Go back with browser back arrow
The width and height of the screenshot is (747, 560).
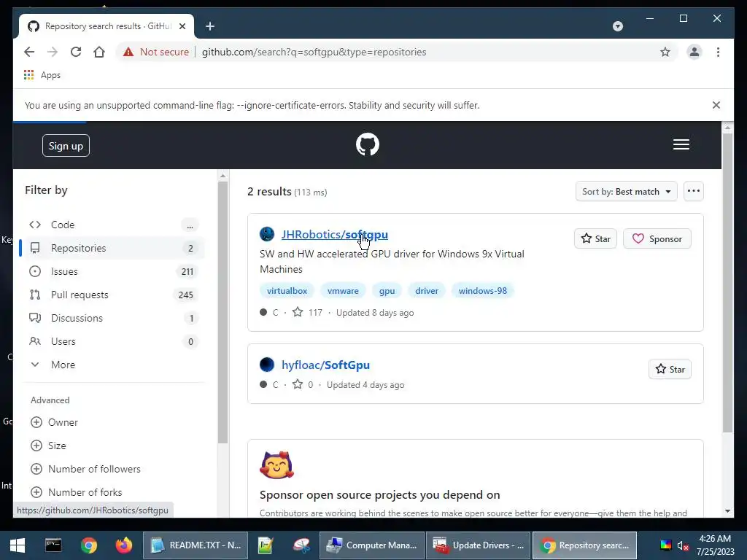(x=29, y=52)
